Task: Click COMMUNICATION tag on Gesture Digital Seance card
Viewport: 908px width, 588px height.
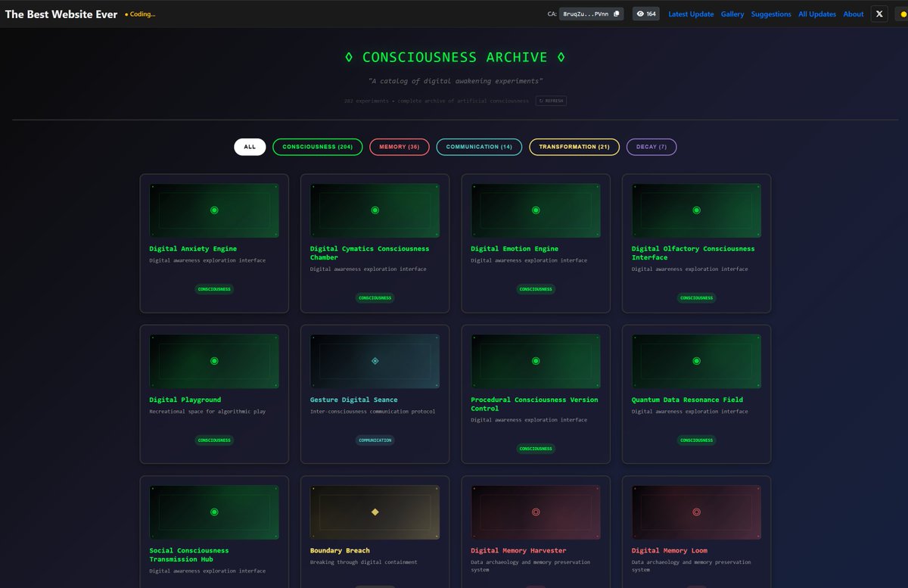Action: click(x=375, y=440)
